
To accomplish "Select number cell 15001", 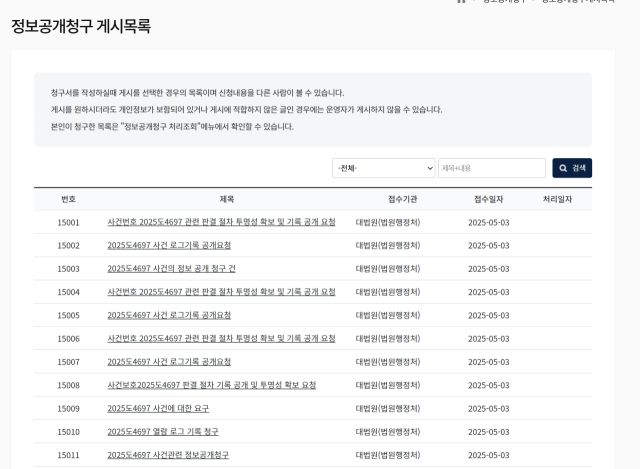I will [68, 222].
